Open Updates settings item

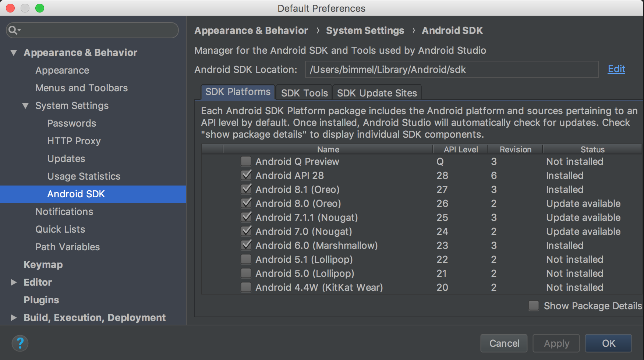tap(66, 159)
